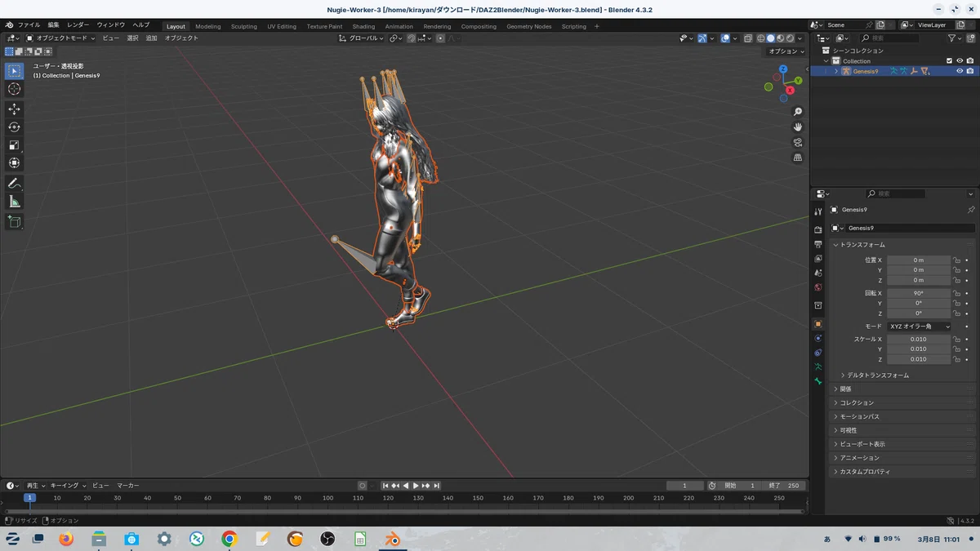The height and width of the screenshot is (551, 980).
Task: Collapse the Collection tree in outliner
Action: [x=826, y=61]
